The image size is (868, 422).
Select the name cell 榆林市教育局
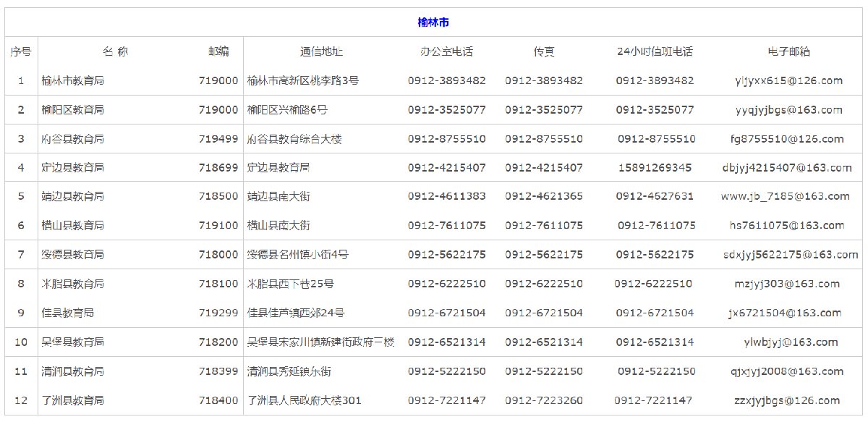coord(73,80)
